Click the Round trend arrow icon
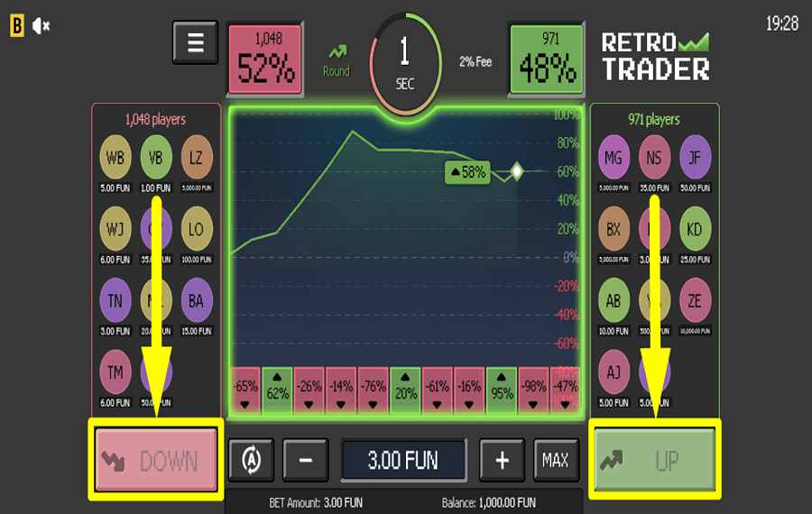The width and height of the screenshot is (812, 514). [337, 51]
